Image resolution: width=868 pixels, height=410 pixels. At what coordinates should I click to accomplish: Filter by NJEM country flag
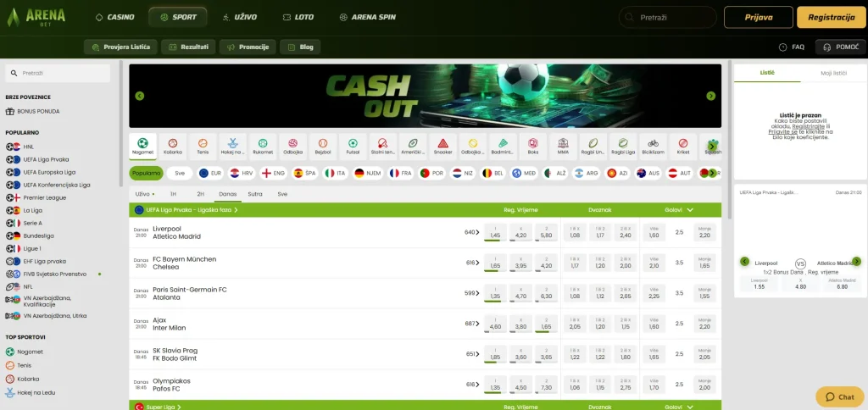[368, 173]
